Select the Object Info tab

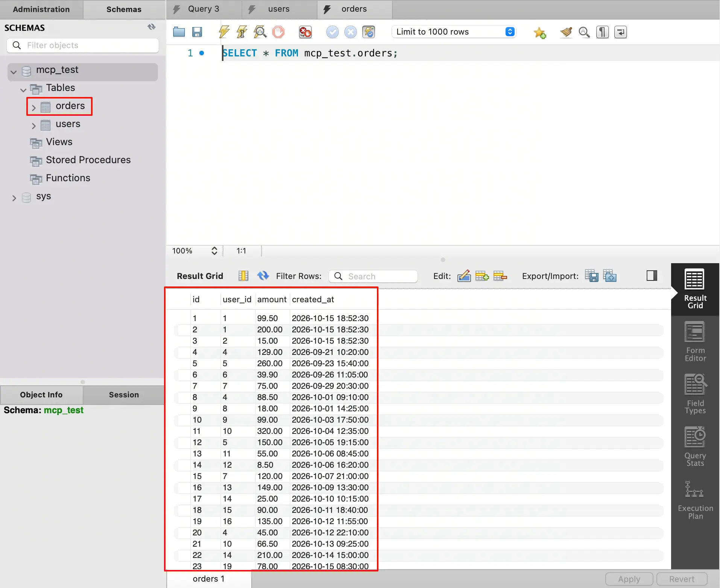click(41, 395)
